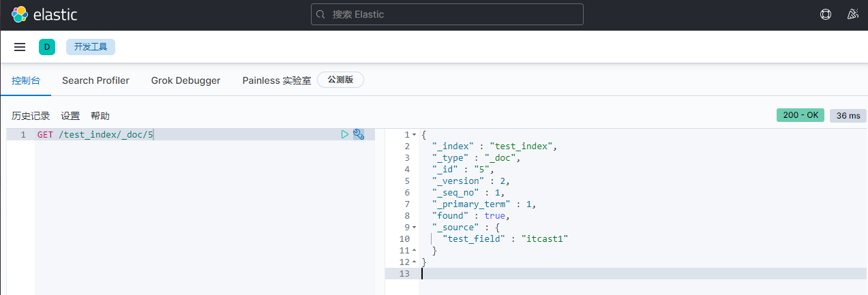Open the help lifebuoy icon
The image size is (868, 295).
tap(826, 14)
